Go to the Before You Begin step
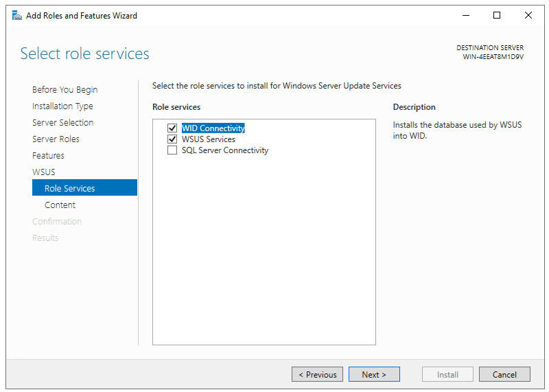This screenshot has height=392, width=549. tap(65, 90)
